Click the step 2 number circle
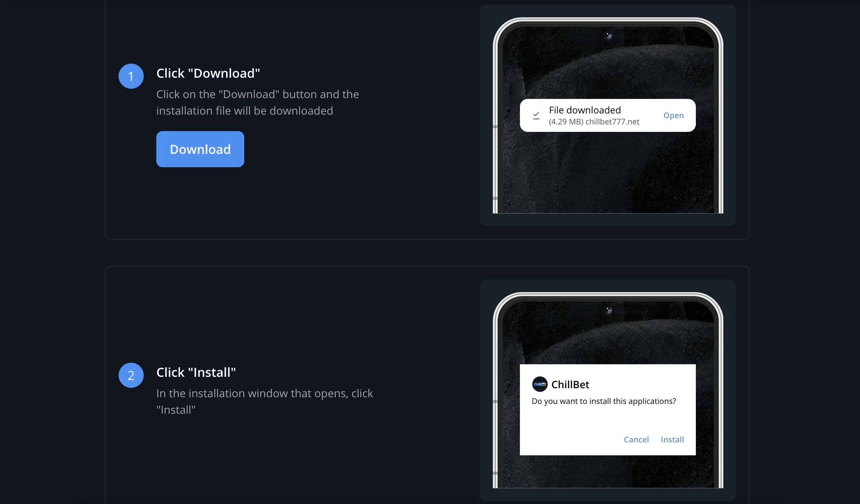The width and height of the screenshot is (860, 504). 131,375
